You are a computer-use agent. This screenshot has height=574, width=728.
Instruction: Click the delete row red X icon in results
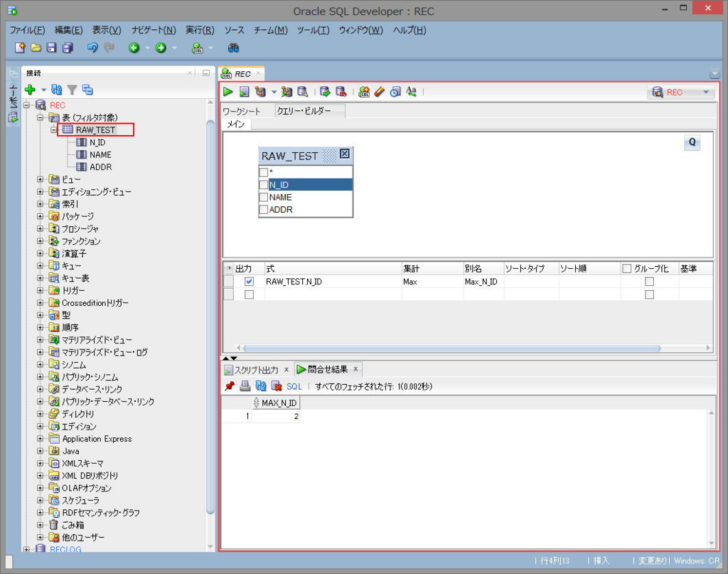pos(277,386)
